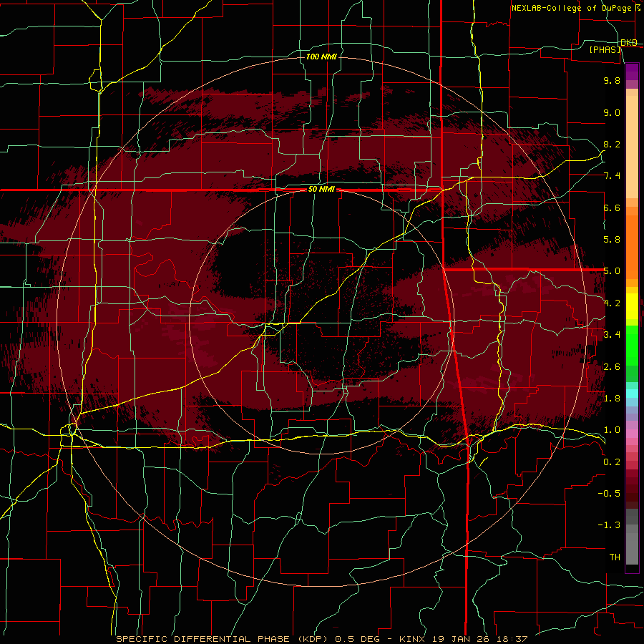The image size is (644, 644).
Task: Click the 9.8 value on the color scale
Action: [x=612, y=81]
